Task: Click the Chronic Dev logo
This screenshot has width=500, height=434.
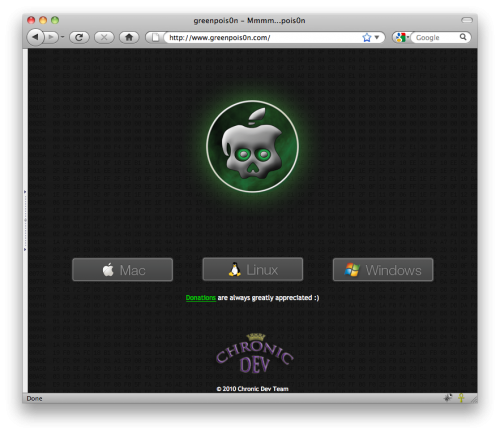Action: click(x=255, y=354)
